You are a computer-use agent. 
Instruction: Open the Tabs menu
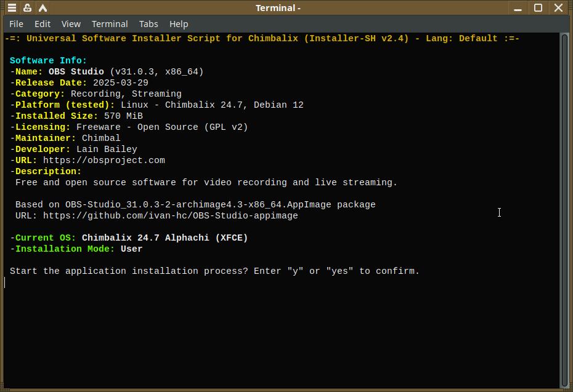click(148, 24)
